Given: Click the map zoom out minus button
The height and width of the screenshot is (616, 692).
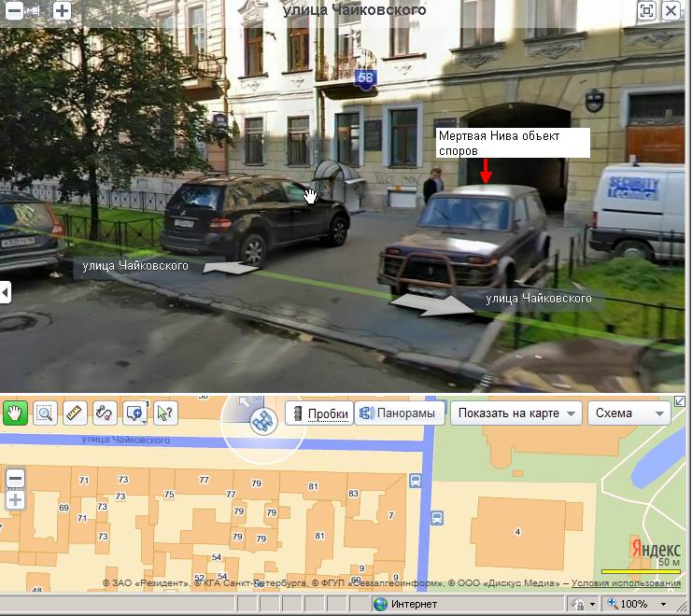Looking at the screenshot, I should (15, 480).
